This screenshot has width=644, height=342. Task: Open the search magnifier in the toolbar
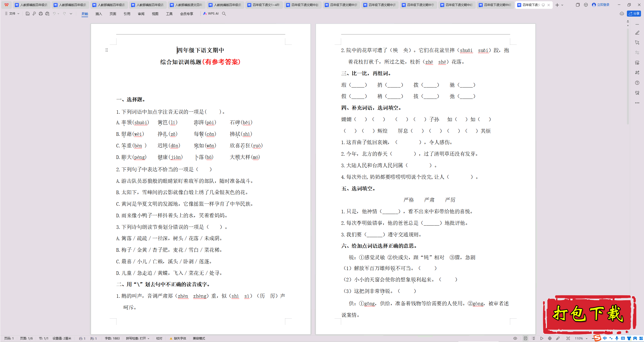(224, 14)
